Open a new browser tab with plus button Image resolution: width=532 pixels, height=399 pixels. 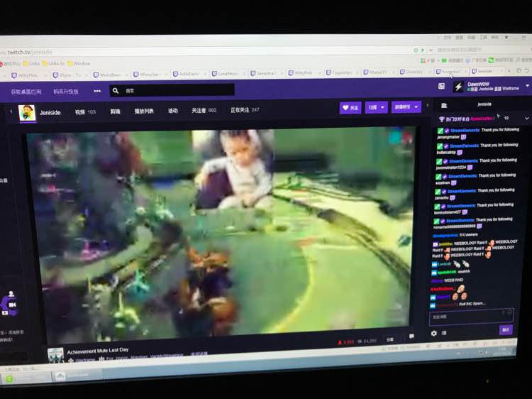tap(509, 70)
